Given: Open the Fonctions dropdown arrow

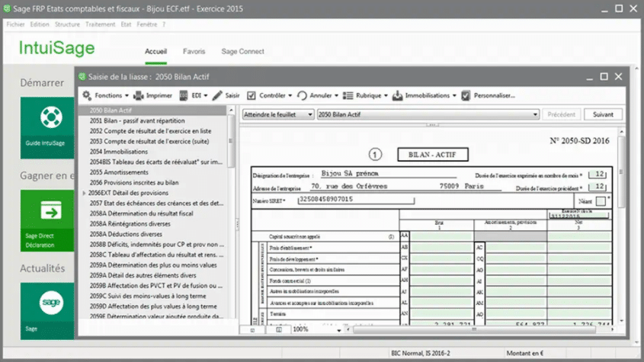Looking at the screenshot, I should (x=127, y=96).
